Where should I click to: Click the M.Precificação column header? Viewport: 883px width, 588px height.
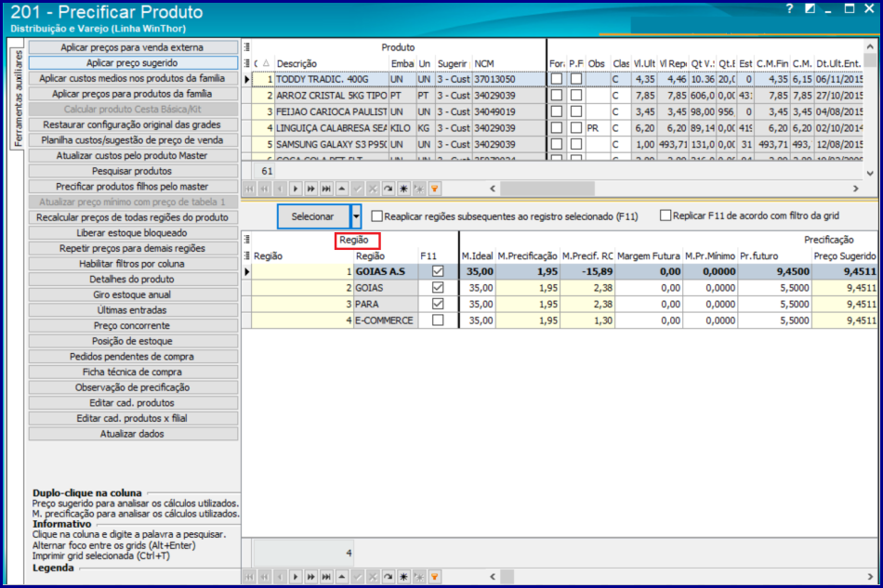[x=527, y=256]
